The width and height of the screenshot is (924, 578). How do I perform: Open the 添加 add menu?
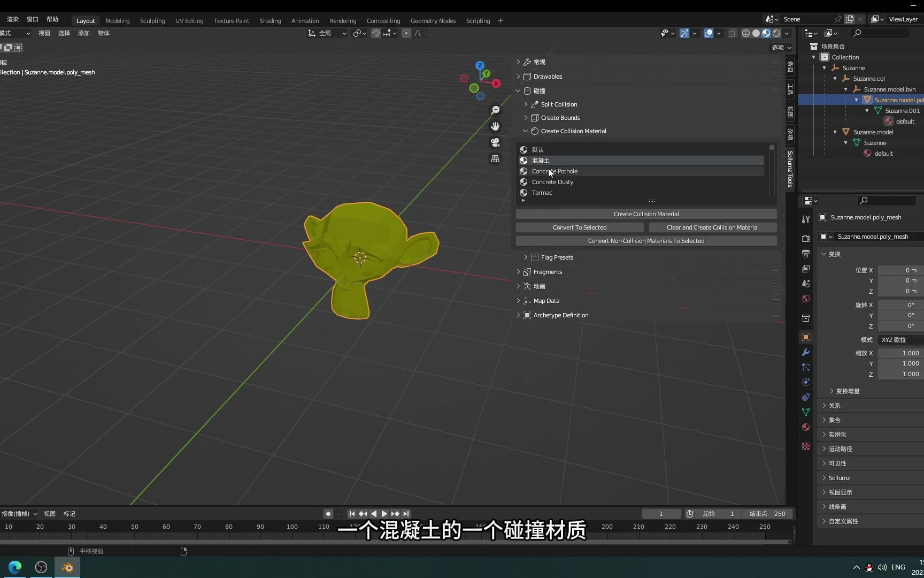(84, 33)
